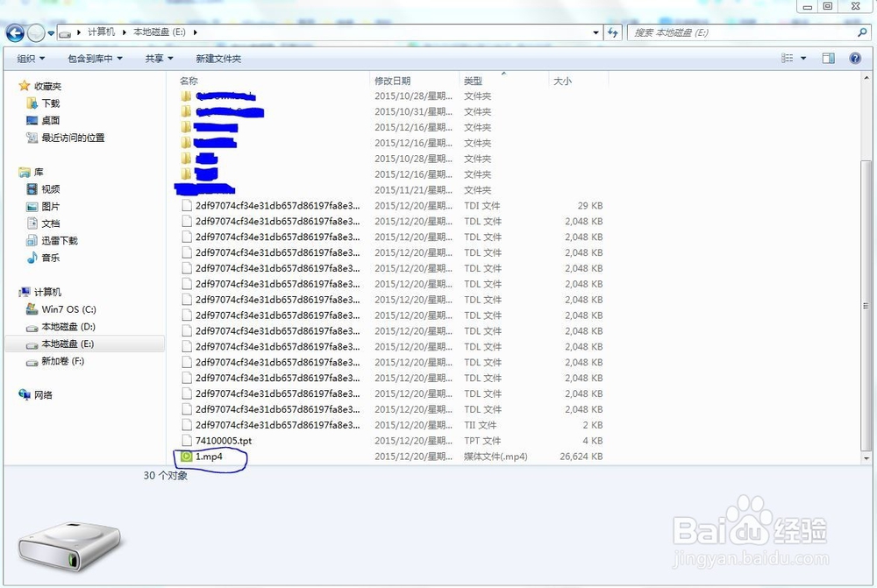Select the TII 文件 row of 2 KB
Image resolution: width=877 pixels, height=588 pixels.
coord(391,425)
